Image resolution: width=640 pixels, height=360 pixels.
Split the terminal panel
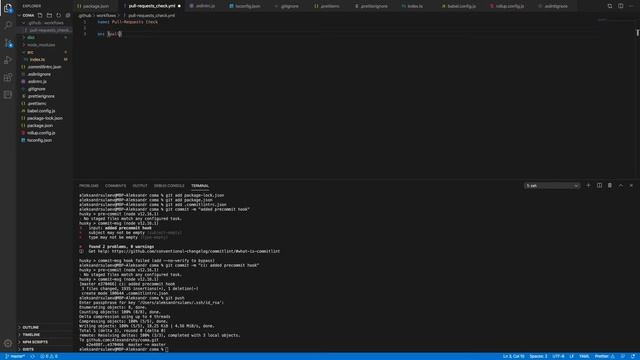tap(599, 185)
